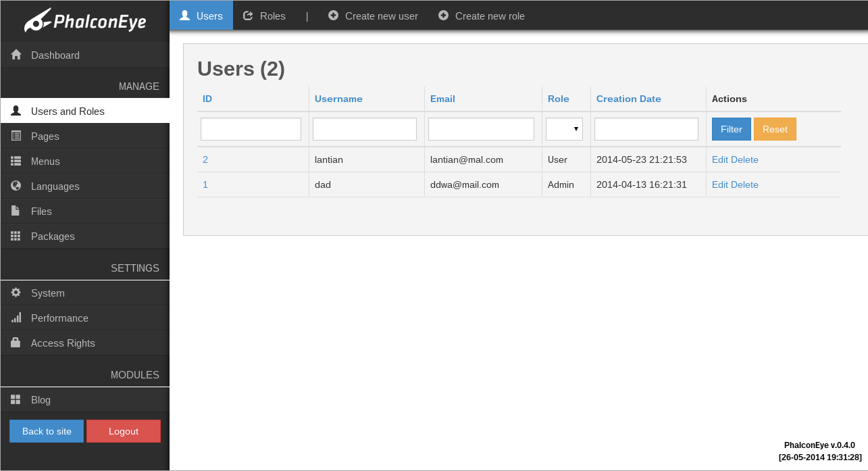Click the Logout button
This screenshot has height=471, width=868.
point(124,431)
